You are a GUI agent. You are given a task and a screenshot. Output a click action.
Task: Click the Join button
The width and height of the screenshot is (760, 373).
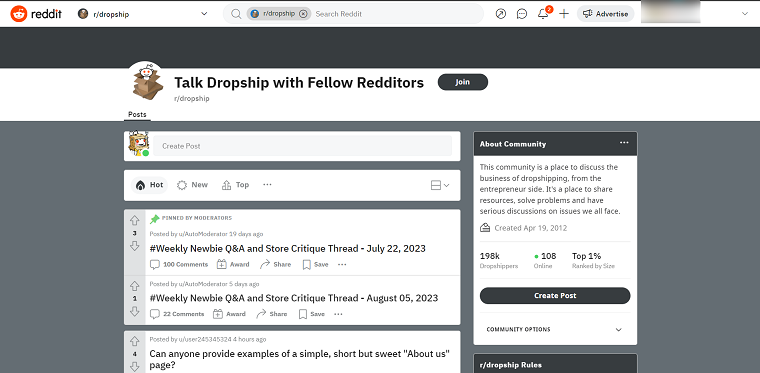pos(462,82)
